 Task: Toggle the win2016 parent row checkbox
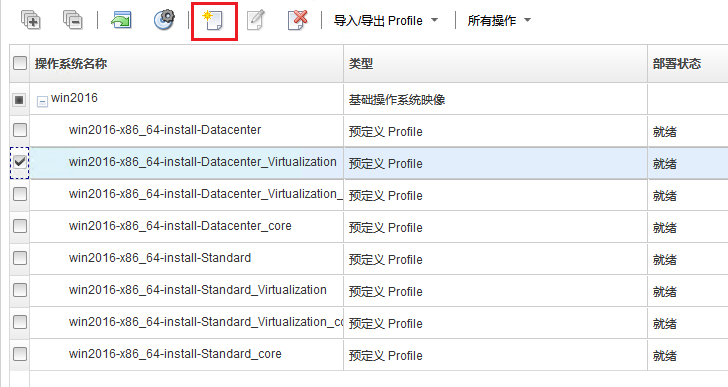(19, 100)
